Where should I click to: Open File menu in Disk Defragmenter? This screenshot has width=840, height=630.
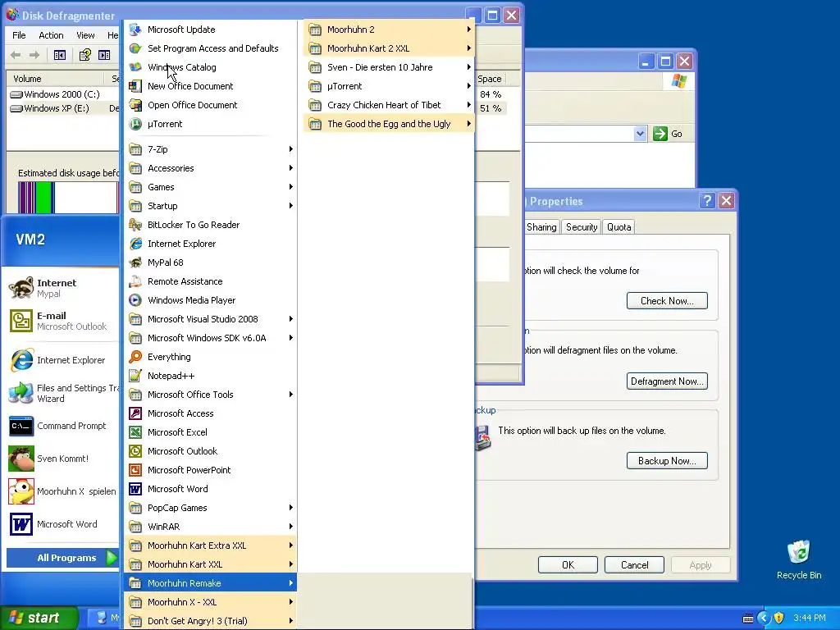(x=20, y=35)
